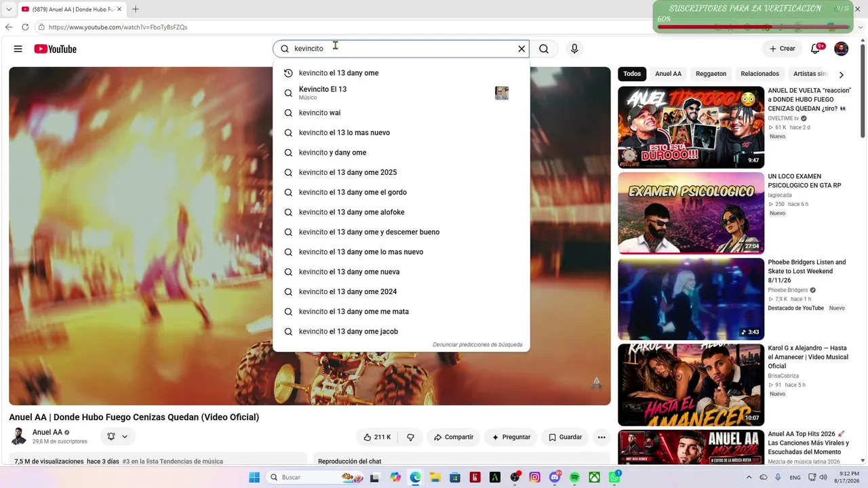868x488 pixels.
Task: Open 'ANUEL DE VUELTA reaccion' video thumbnail
Action: pos(691,127)
